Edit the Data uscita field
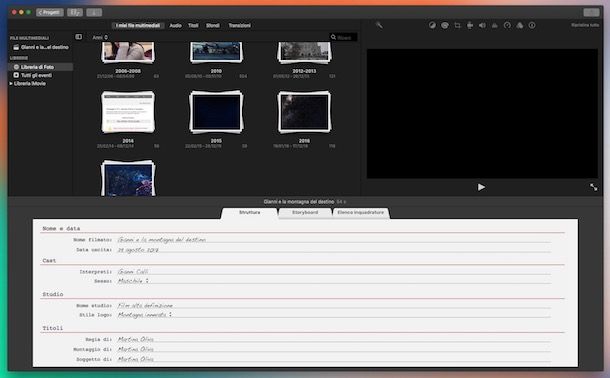 point(334,250)
